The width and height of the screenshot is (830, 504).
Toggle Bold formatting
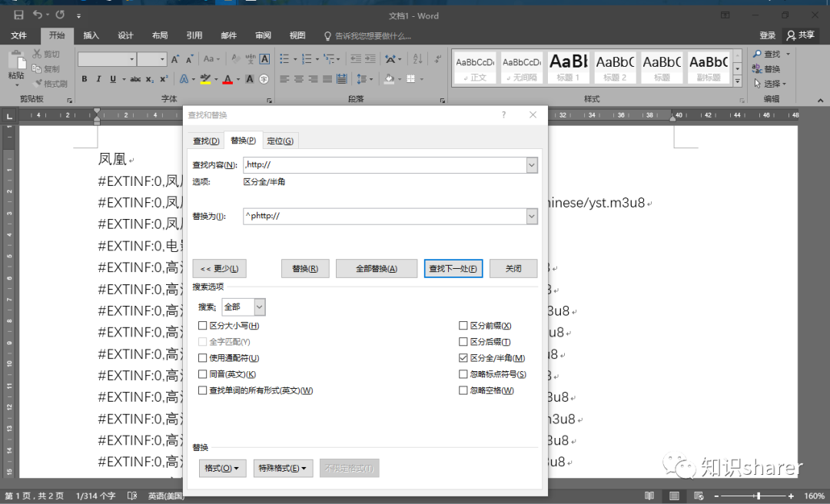point(85,79)
